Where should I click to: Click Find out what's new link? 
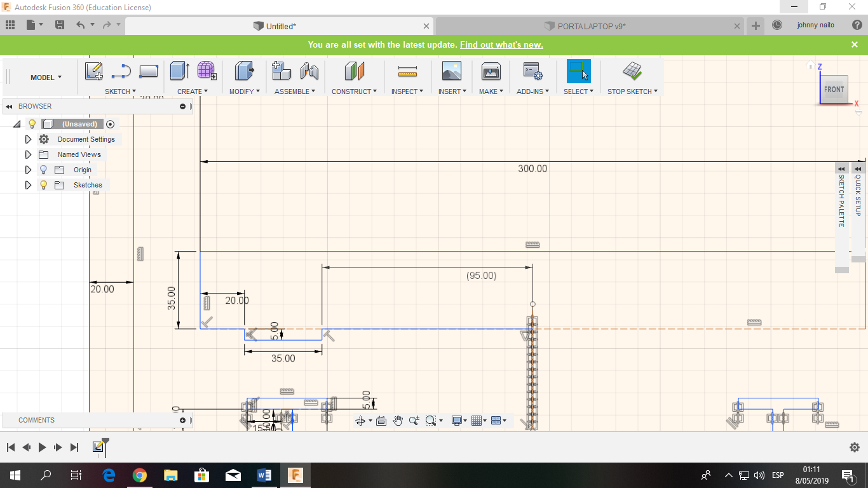(x=501, y=45)
